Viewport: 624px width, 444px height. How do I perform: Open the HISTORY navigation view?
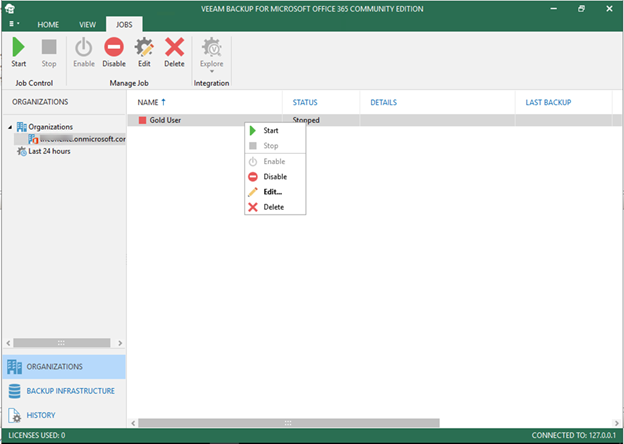click(x=64, y=415)
